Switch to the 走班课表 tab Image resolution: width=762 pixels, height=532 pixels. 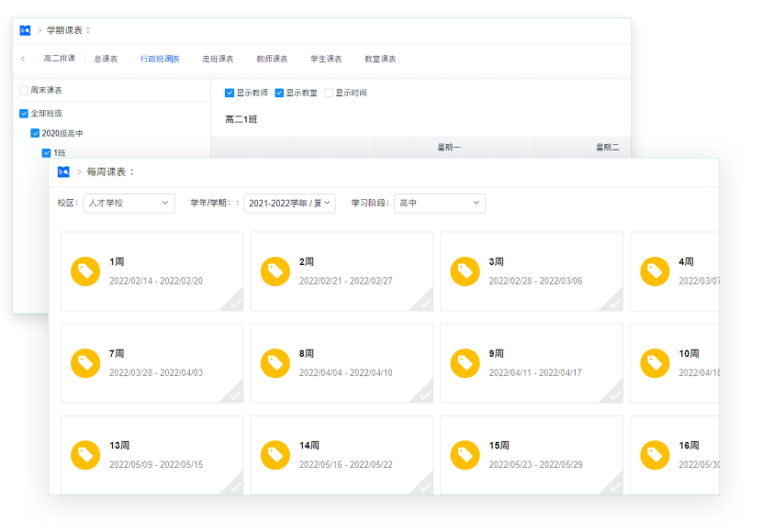pos(218,57)
